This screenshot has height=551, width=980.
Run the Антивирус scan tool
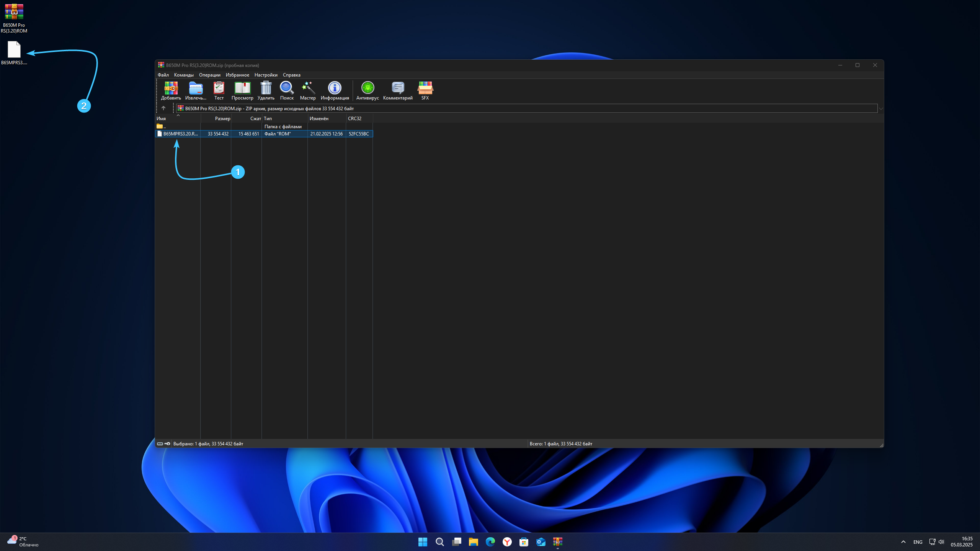coord(367,91)
